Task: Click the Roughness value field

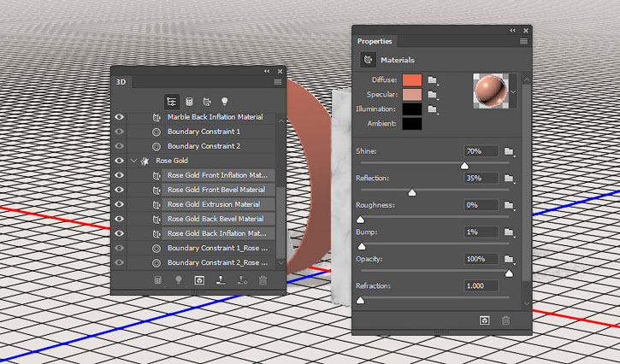Action: pos(481,205)
